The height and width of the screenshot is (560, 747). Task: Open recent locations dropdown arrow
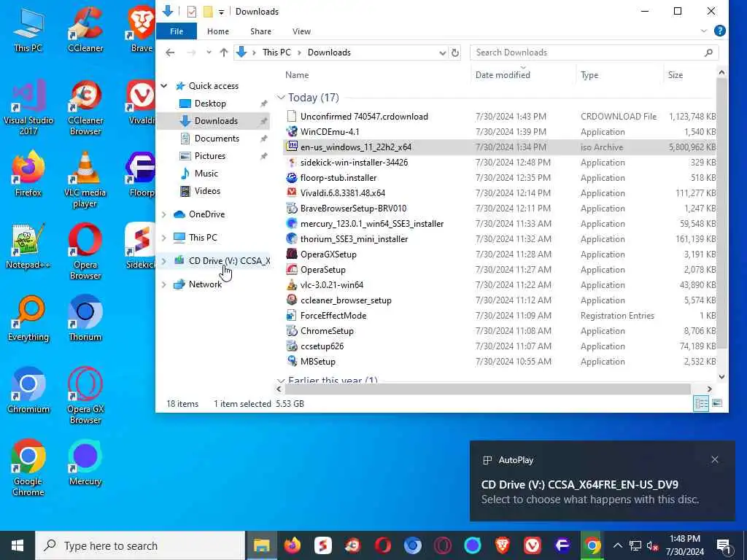click(x=209, y=52)
